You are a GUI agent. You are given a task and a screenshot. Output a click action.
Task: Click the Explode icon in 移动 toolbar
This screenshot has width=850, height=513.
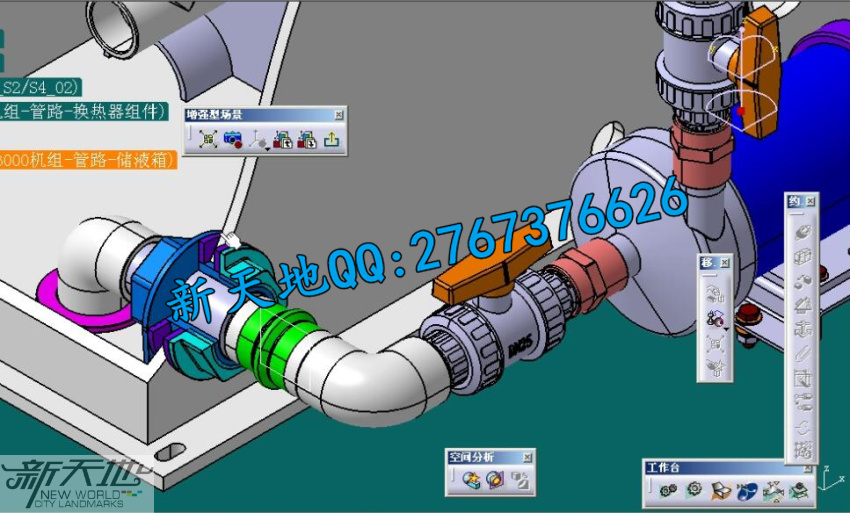pyautogui.click(x=715, y=343)
